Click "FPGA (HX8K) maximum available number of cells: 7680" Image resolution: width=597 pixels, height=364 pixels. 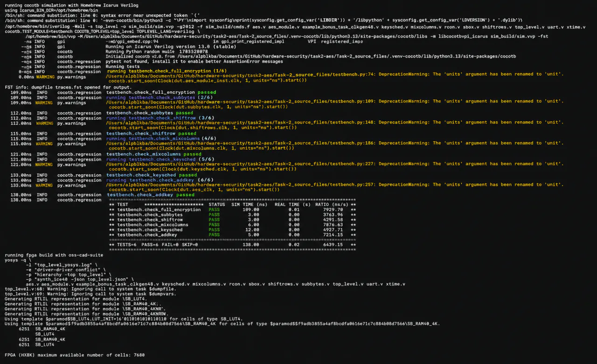point(75,355)
